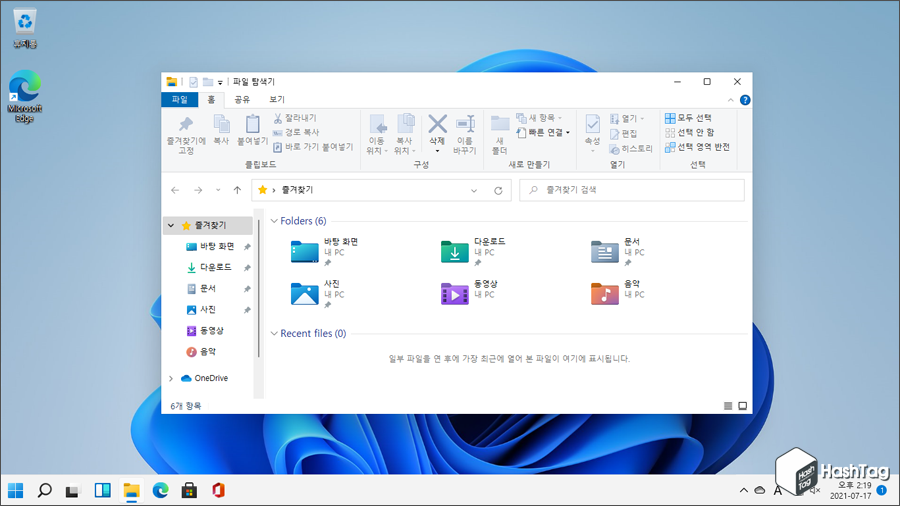Click the 복사 copy icon in ribbon
The width and height of the screenshot is (900, 506).
coord(222,124)
